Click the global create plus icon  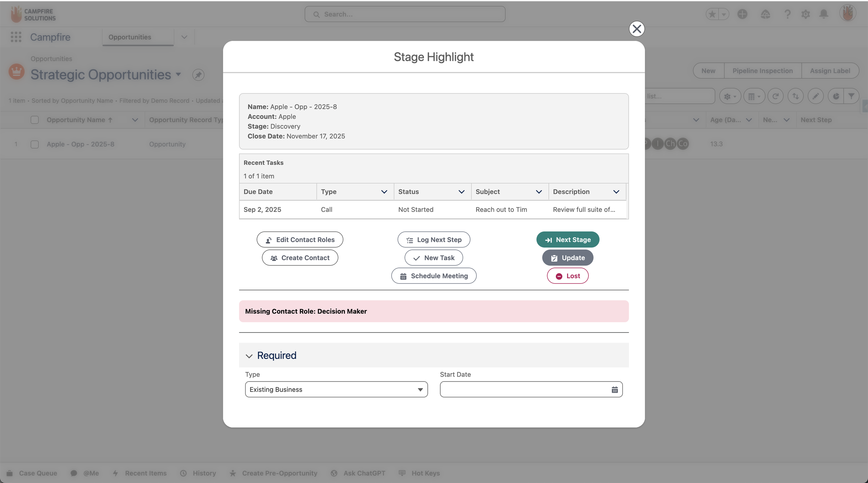[742, 14]
